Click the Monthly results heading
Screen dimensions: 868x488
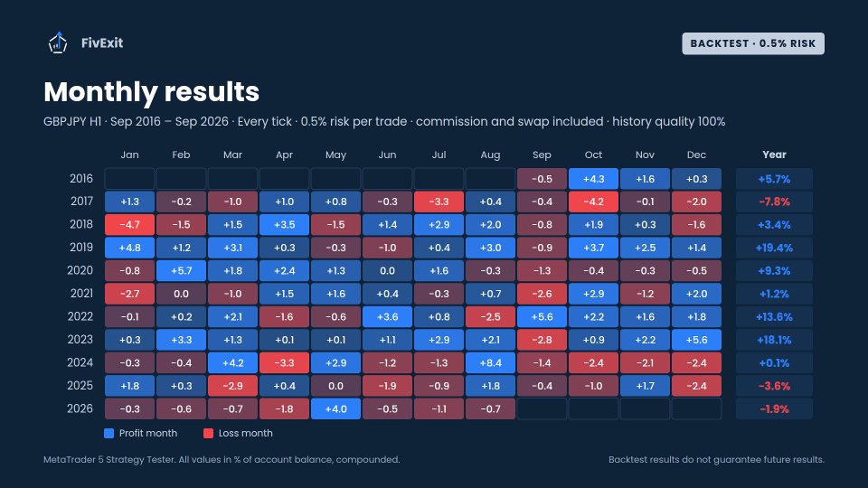tap(151, 92)
